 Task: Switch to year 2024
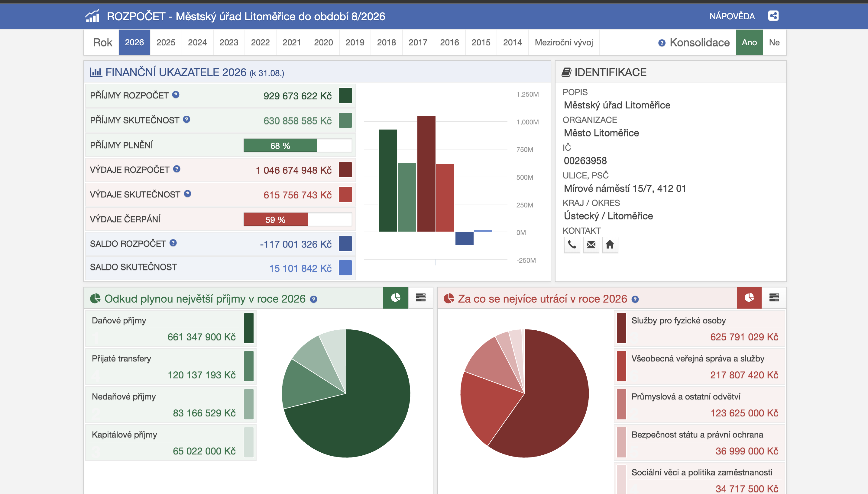coord(197,42)
